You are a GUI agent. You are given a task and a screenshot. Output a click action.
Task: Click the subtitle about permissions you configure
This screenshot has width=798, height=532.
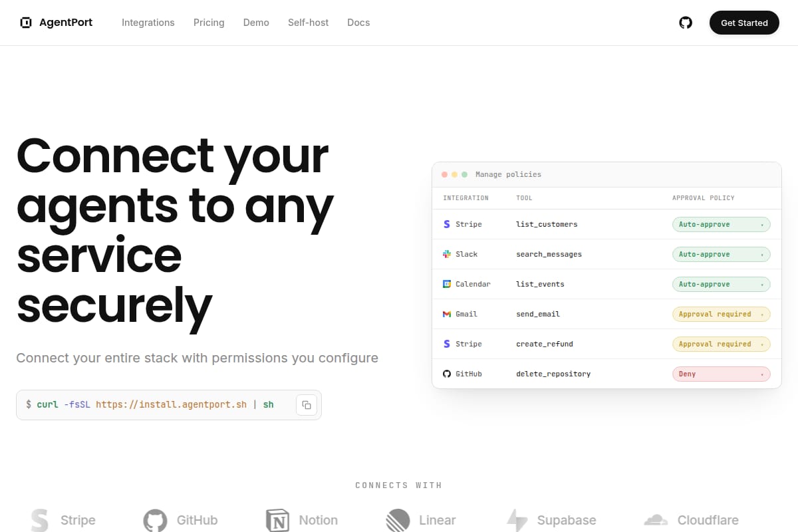(197, 358)
